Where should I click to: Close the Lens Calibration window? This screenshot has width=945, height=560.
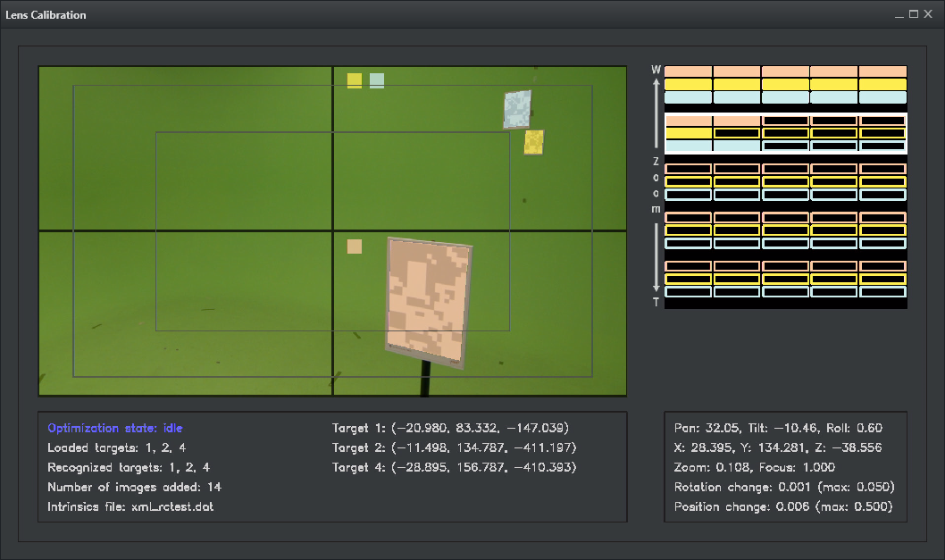click(929, 14)
